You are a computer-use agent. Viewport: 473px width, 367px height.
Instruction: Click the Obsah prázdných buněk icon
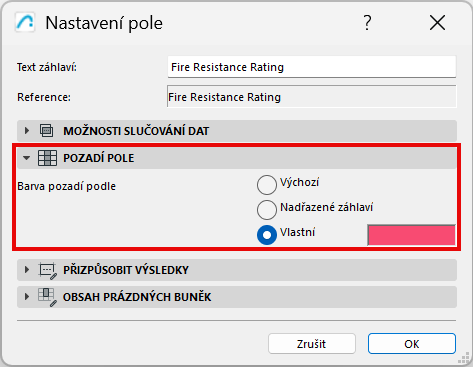point(47,297)
